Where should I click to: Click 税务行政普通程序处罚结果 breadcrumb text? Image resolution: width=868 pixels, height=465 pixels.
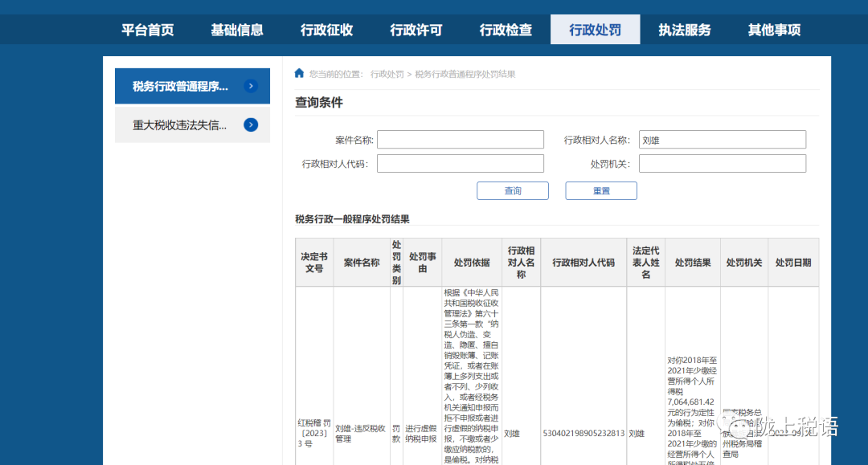465,74
